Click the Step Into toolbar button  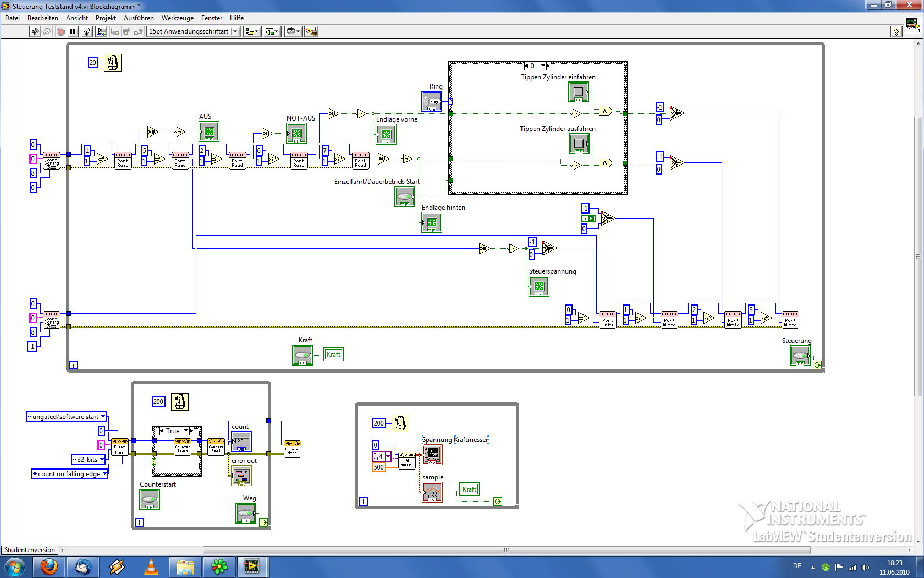click(114, 31)
